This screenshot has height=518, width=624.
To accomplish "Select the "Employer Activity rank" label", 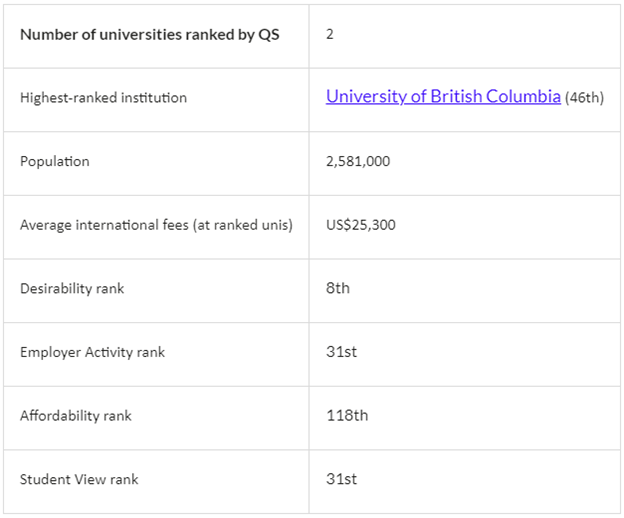I will 92,352.
